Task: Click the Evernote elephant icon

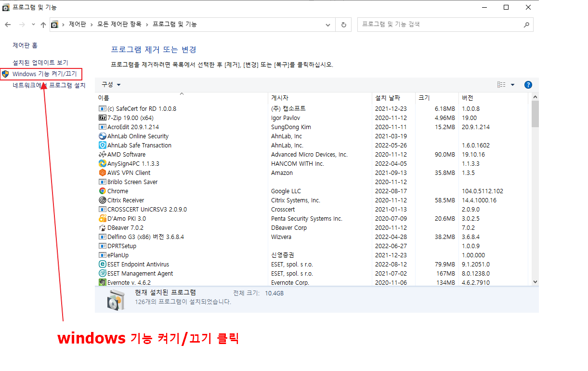Action: coord(102,282)
